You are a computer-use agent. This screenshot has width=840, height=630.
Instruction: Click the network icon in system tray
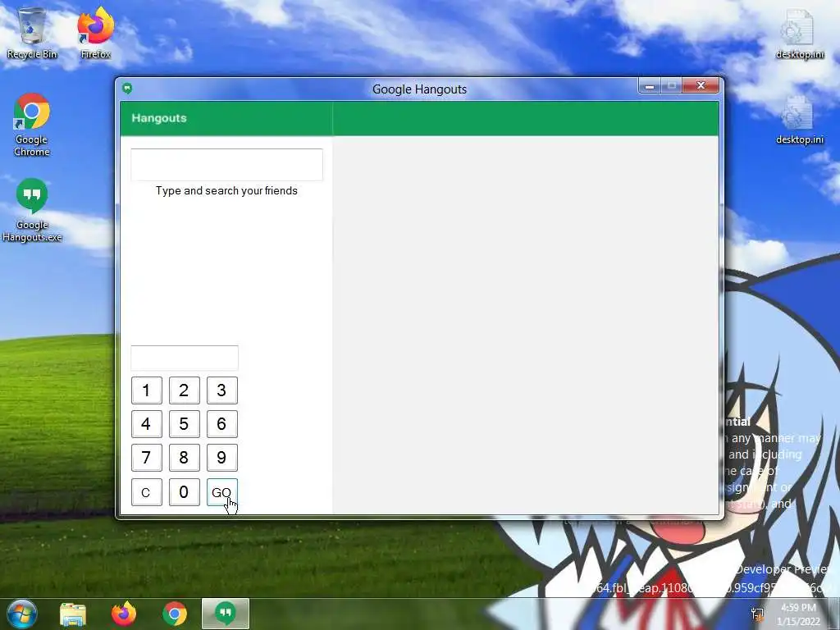click(757, 614)
